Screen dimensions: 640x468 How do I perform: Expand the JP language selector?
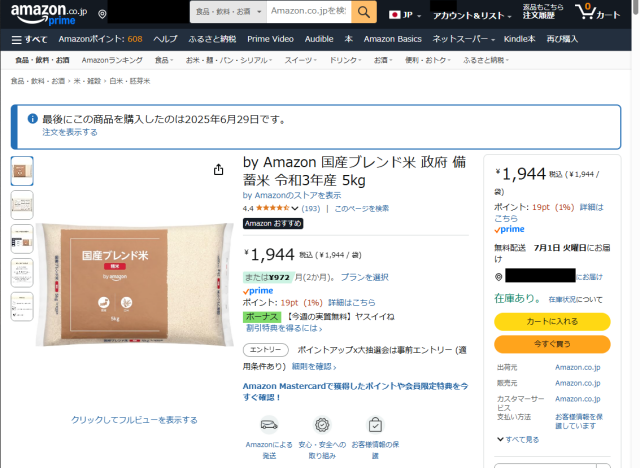click(x=405, y=15)
